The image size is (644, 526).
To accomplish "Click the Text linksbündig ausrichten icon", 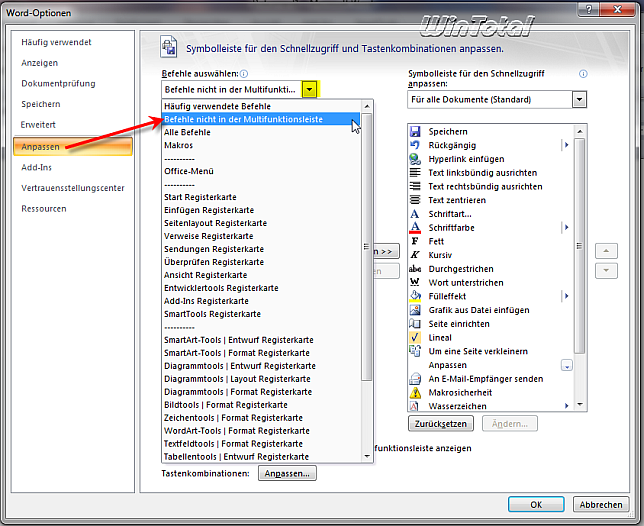I will (415, 172).
